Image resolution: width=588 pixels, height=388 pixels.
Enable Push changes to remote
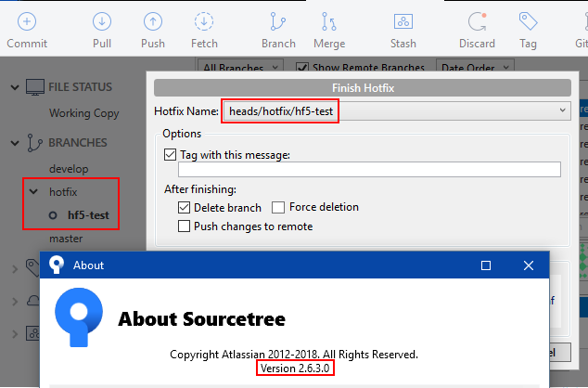(x=184, y=226)
